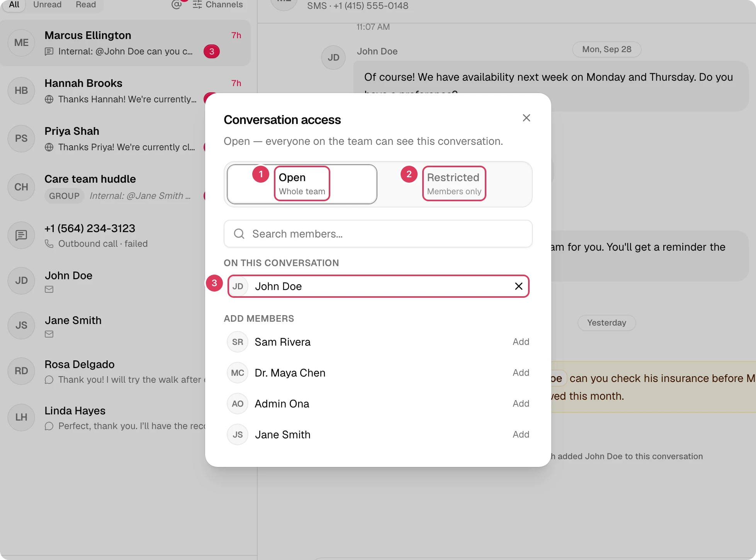Click the CH avatar for Care team huddle

click(x=21, y=187)
